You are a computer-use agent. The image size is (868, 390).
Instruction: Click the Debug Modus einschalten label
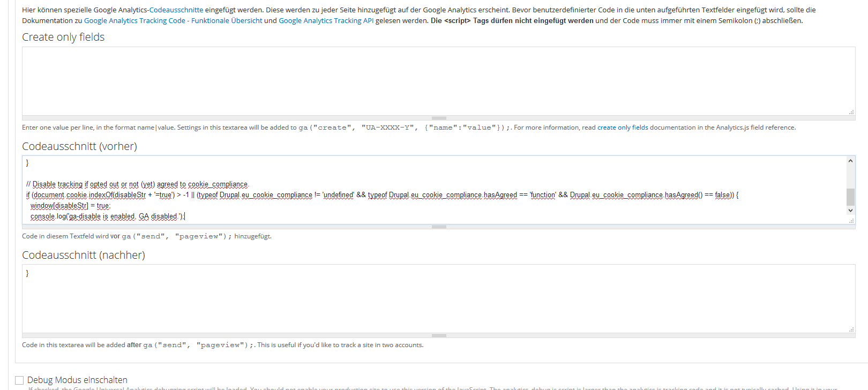pos(77,380)
